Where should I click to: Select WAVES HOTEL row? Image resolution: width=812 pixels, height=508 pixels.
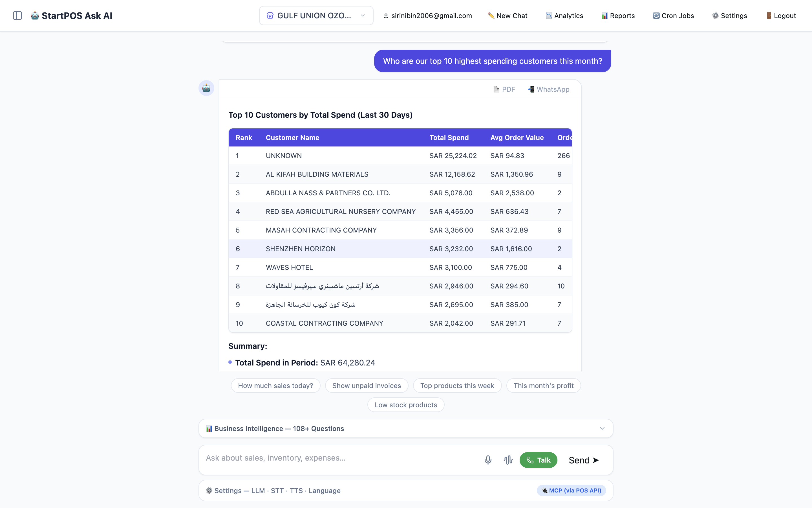pyautogui.click(x=400, y=268)
